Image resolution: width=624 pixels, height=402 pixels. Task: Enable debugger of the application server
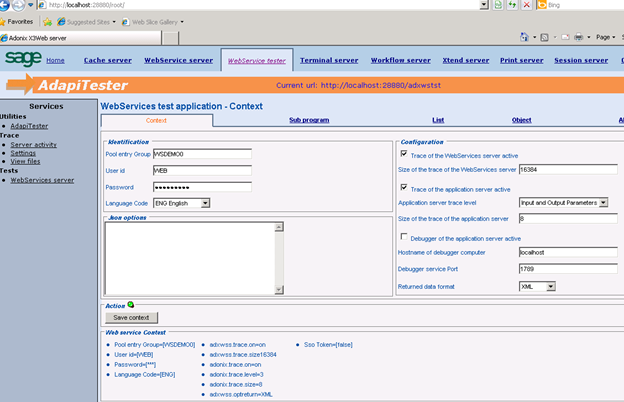pos(404,237)
